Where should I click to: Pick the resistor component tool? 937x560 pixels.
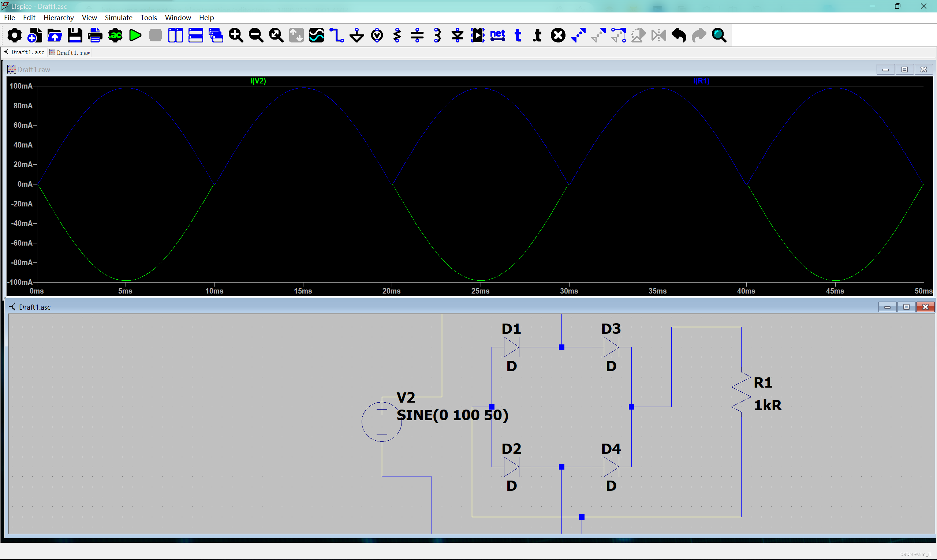[x=397, y=36]
